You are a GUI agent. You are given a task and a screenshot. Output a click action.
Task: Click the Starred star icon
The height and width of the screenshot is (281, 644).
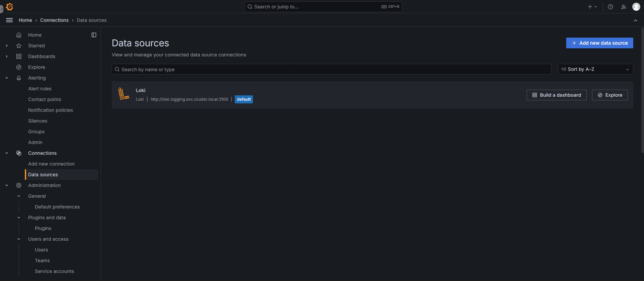coord(19,46)
